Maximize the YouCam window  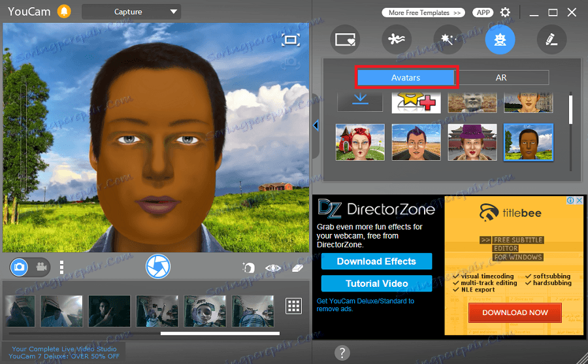553,13
